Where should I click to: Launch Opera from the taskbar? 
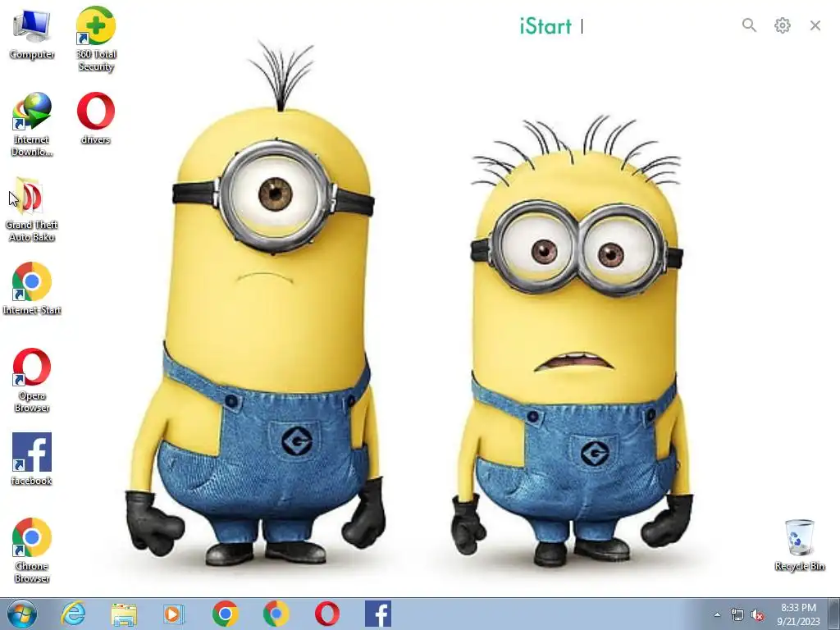click(x=326, y=614)
